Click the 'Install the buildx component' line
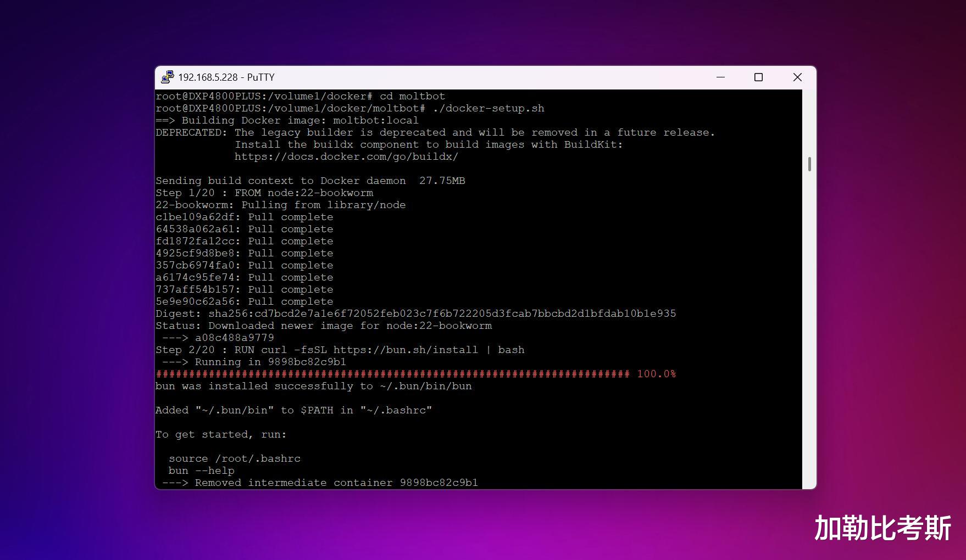Image resolution: width=966 pixels, height=560 pixels. point(429,144)
